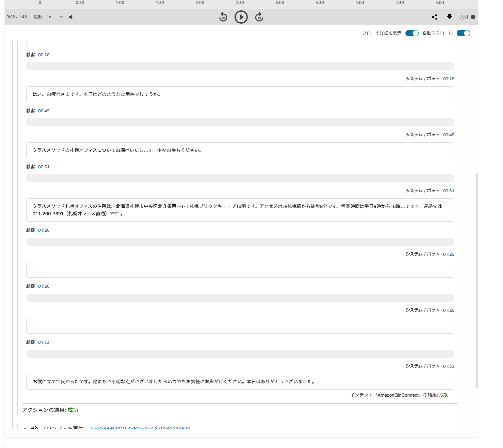This screenshot has width=503, height=448.
Task: Mute the recording audio via speaker icon
Action: tap(71, 17)
